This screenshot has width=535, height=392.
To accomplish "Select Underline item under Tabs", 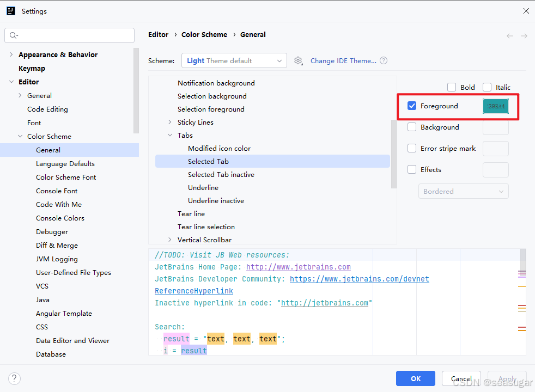I will (203, 187).
